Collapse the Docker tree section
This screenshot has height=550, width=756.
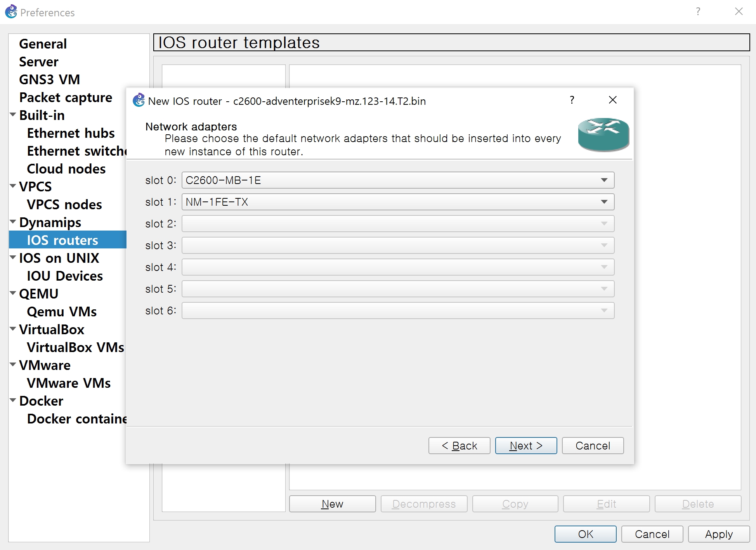13,400
